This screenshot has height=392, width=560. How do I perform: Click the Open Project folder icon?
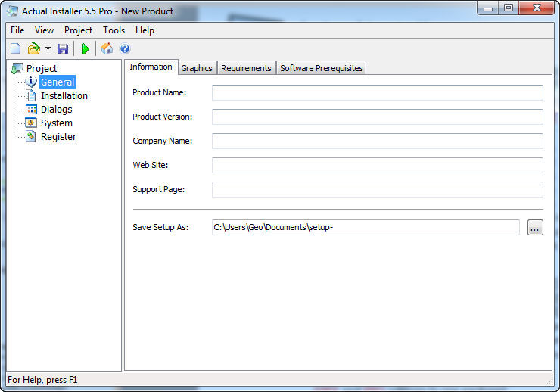34,48
